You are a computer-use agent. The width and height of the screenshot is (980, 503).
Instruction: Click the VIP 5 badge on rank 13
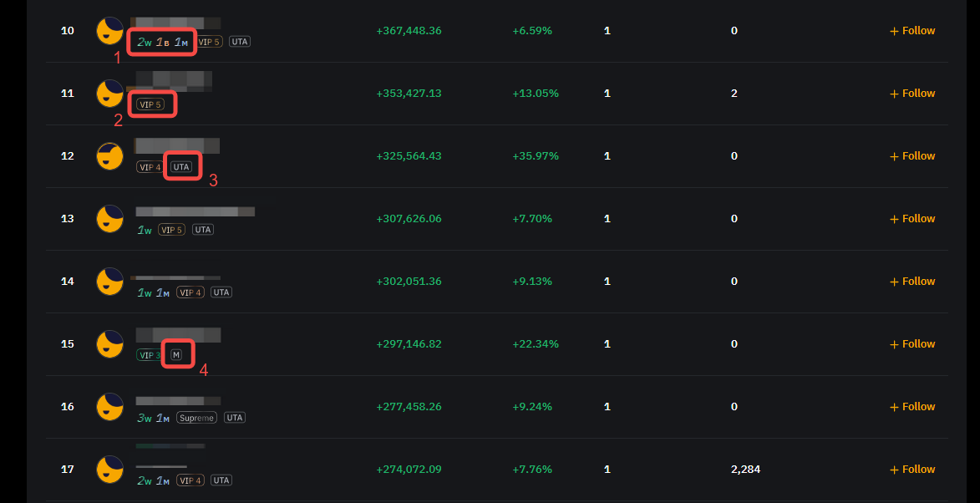coord(171,229)
